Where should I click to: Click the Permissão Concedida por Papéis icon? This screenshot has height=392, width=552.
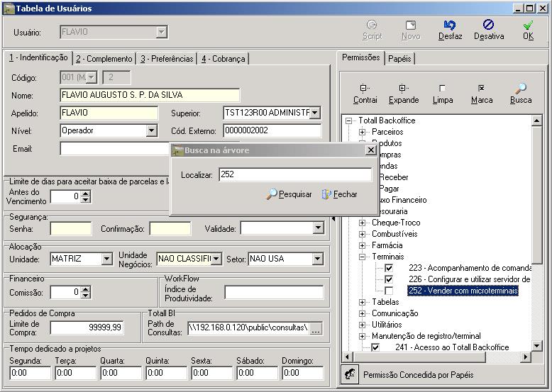pos(350,375)
